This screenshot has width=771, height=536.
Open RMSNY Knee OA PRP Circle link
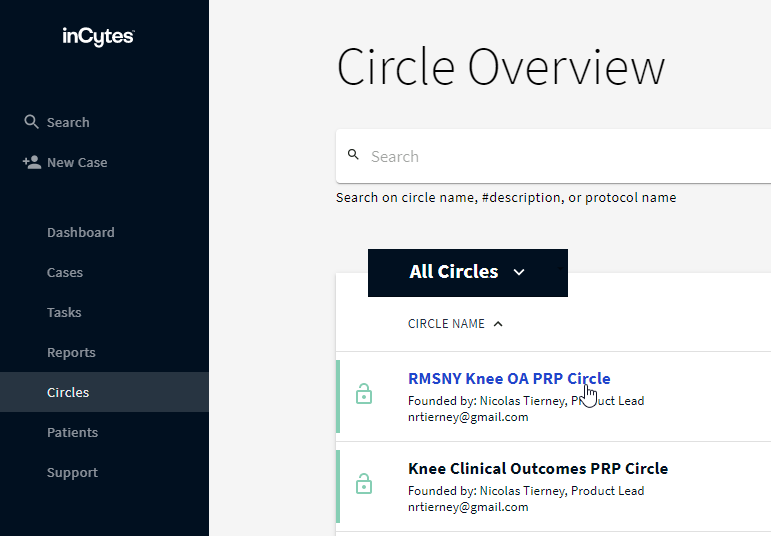coord(508,378)
